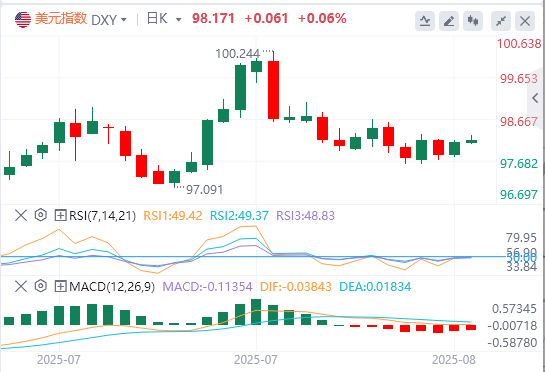The height and width of the screenshot is (372, 545).
Task: Open the indicator line-chart toolbar icon
Action: click(x=425, y=21)
